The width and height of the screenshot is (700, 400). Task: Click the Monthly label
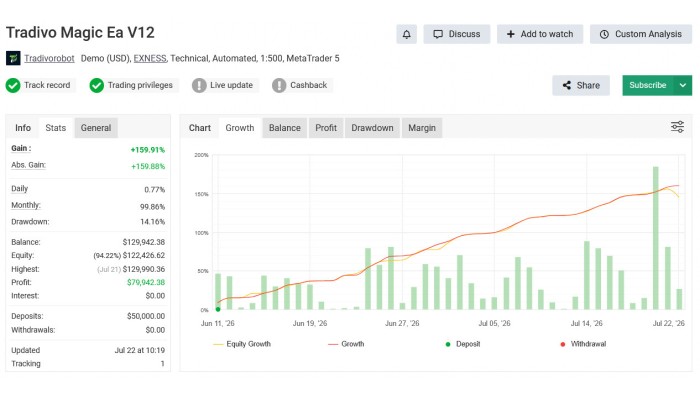(26, 205)
